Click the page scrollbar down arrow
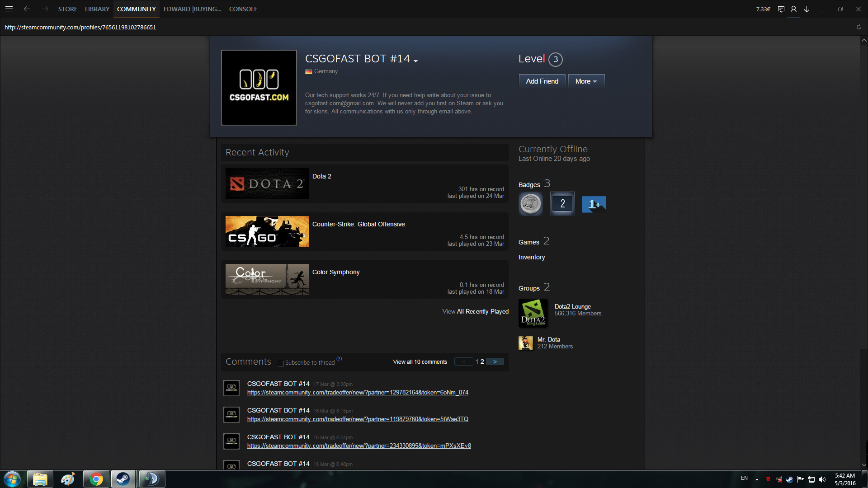 [x=863, y=465]
